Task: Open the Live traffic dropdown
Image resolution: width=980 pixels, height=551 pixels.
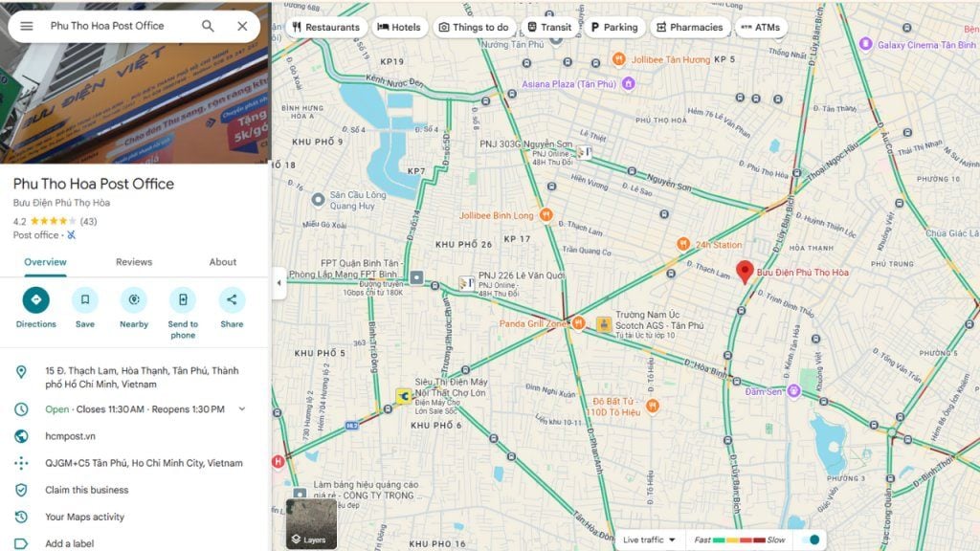Action: pos(650,540)
